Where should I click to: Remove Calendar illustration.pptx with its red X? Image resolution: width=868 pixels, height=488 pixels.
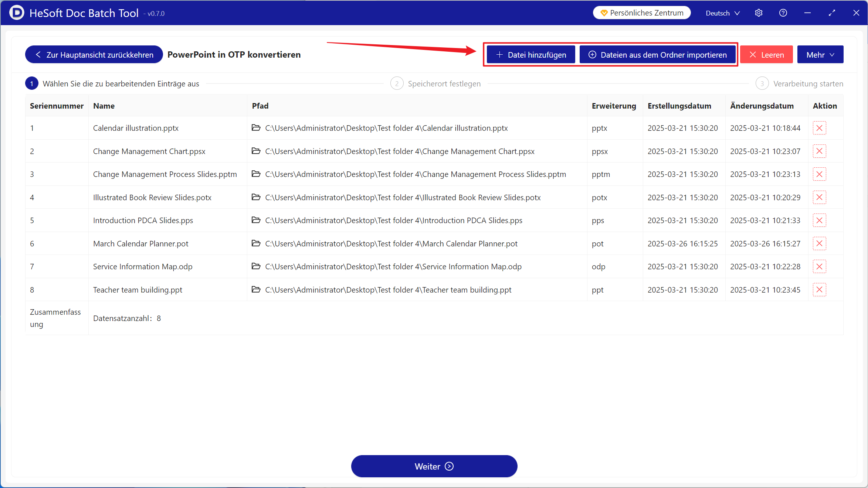point(819,128)
